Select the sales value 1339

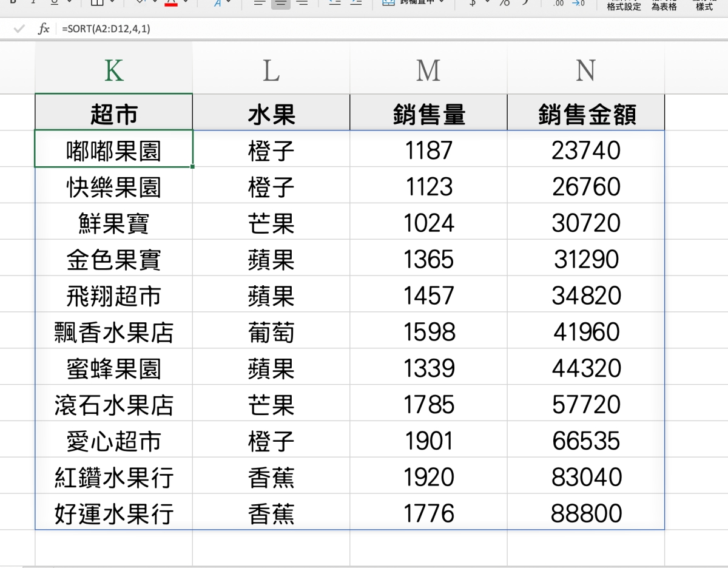click(428, 367)
